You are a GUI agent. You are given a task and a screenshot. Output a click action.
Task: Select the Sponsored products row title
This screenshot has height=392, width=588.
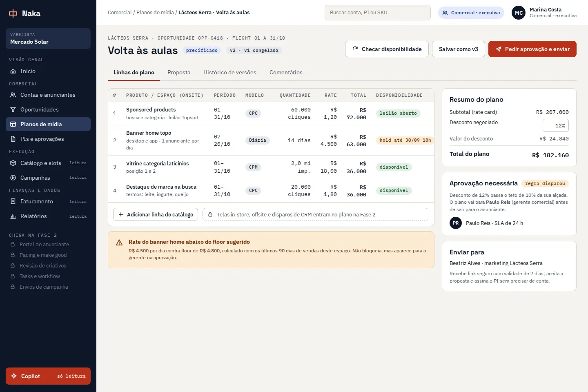(151, 109)
